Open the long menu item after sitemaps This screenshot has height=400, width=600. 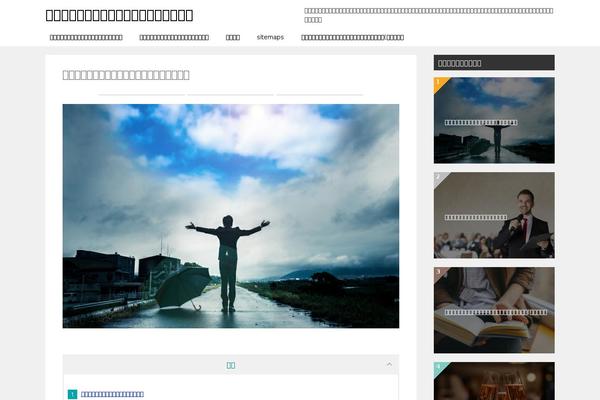click(x=352, y=37)
